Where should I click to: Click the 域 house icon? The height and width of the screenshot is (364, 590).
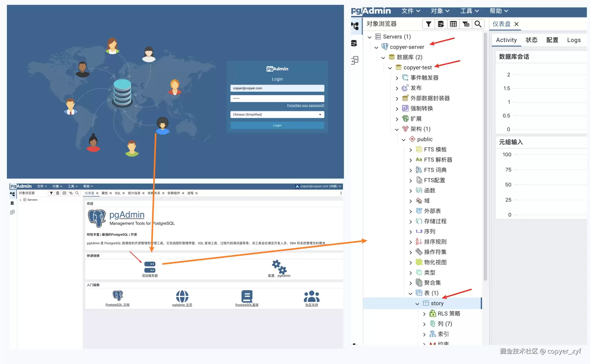coord(419,201)
